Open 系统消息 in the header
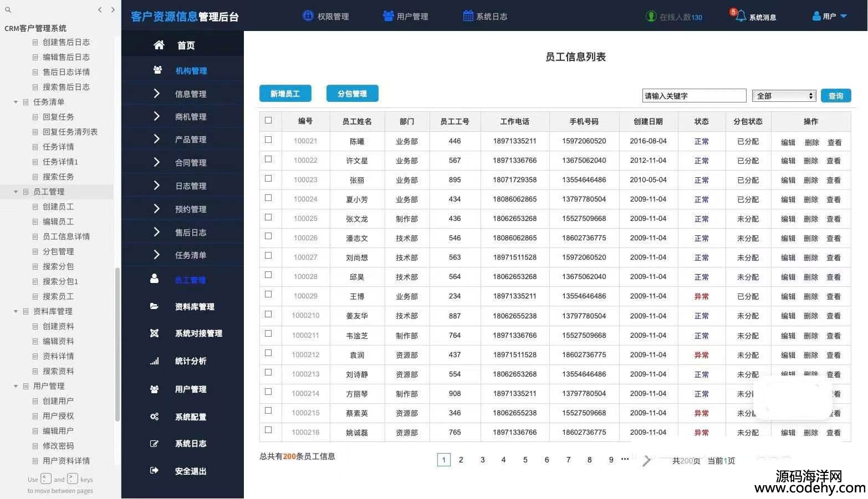The height and width of the screenshot is (499, 868). coord(763,17)
